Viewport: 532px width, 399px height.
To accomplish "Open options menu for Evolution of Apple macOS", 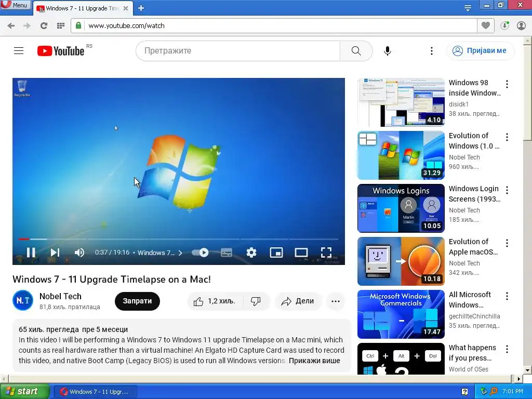I will pyautogui.click(x=507, y=243).
